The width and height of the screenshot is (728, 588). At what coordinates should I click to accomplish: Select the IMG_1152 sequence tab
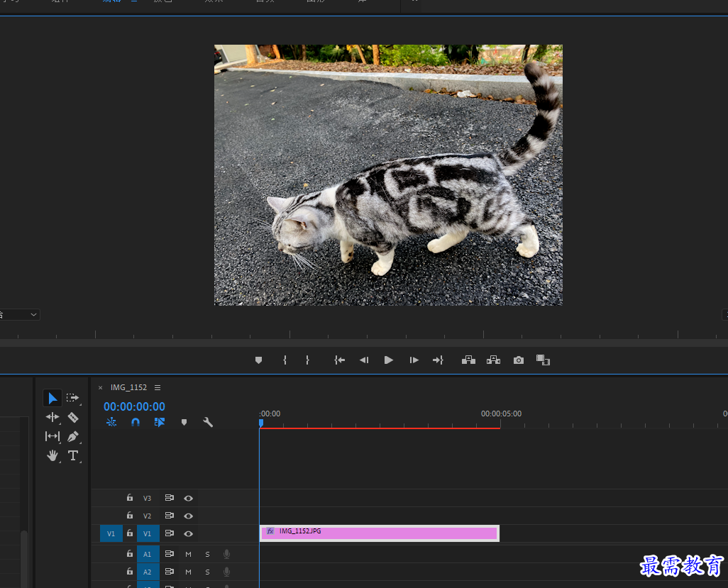coord(128,387)
